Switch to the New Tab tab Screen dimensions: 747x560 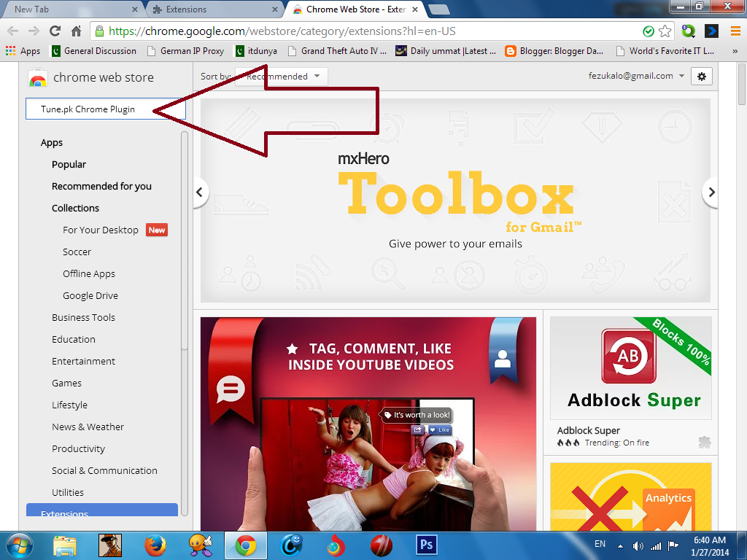[71, 9]
